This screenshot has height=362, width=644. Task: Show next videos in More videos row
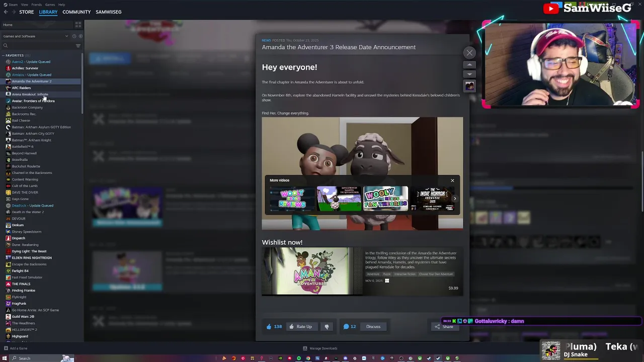pos(455,199)
